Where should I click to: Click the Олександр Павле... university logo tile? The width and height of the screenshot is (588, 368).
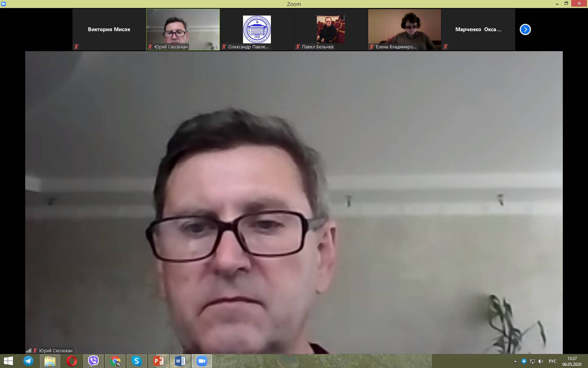click(257, 29)
